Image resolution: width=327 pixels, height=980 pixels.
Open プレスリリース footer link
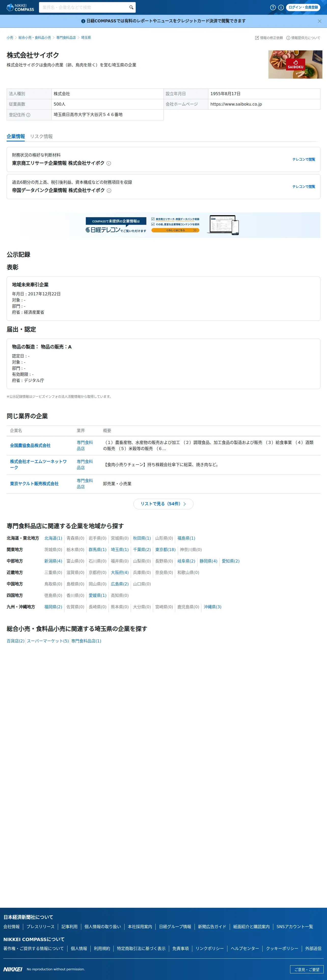(x=40, y=927)
